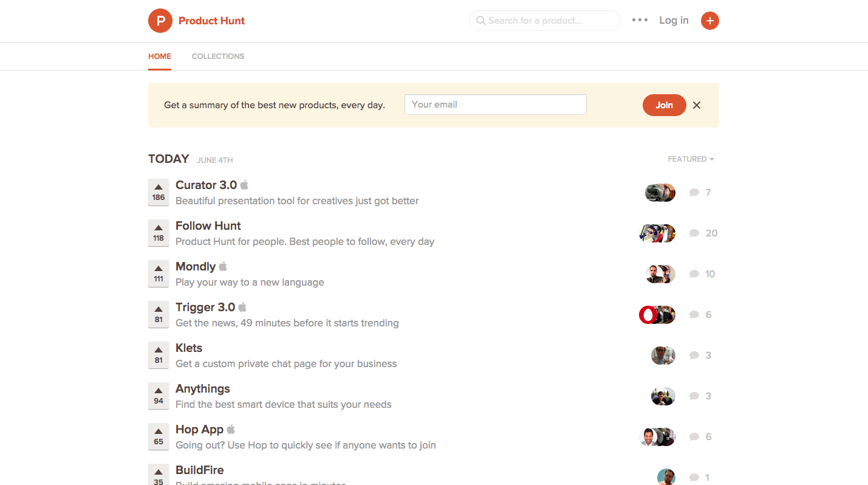Click "Going out? Use Hop" tagline
Screen dimensions: 868x485
pos(306,445)
